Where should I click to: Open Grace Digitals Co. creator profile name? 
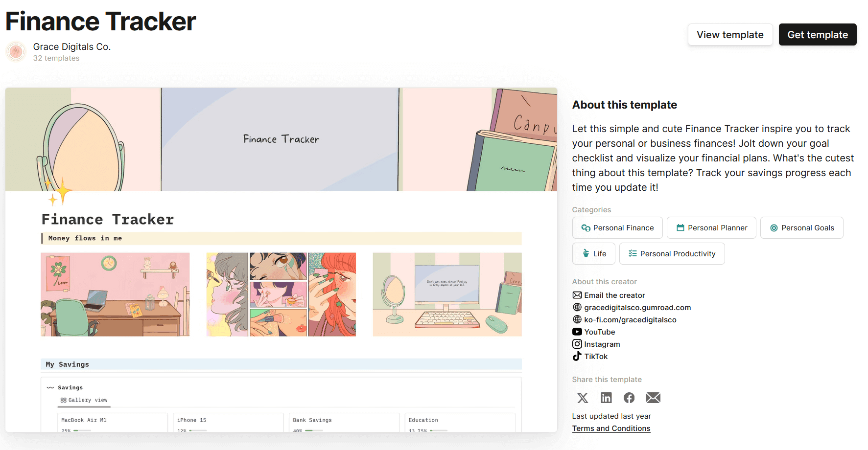(x=72, y=46)
